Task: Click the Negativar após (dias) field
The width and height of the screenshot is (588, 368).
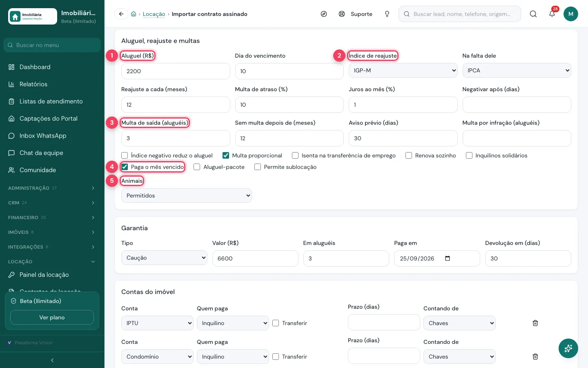Action: coord(517,105)
